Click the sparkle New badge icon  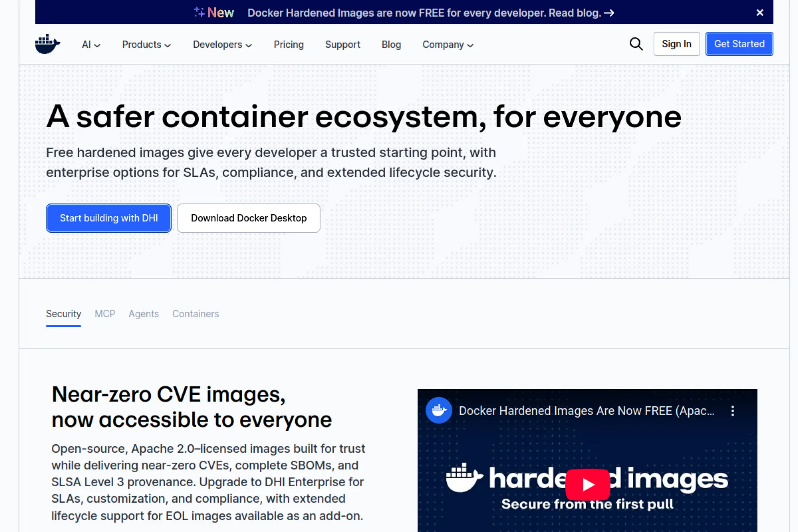pos(199,12)
